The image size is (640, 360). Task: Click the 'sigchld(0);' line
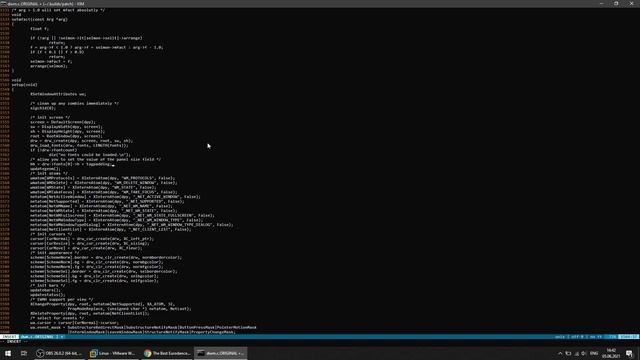point(42,108)
